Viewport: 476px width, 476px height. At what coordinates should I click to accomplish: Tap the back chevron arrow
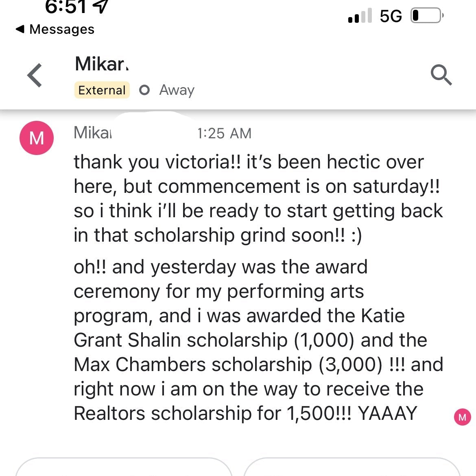click(35, 75)
